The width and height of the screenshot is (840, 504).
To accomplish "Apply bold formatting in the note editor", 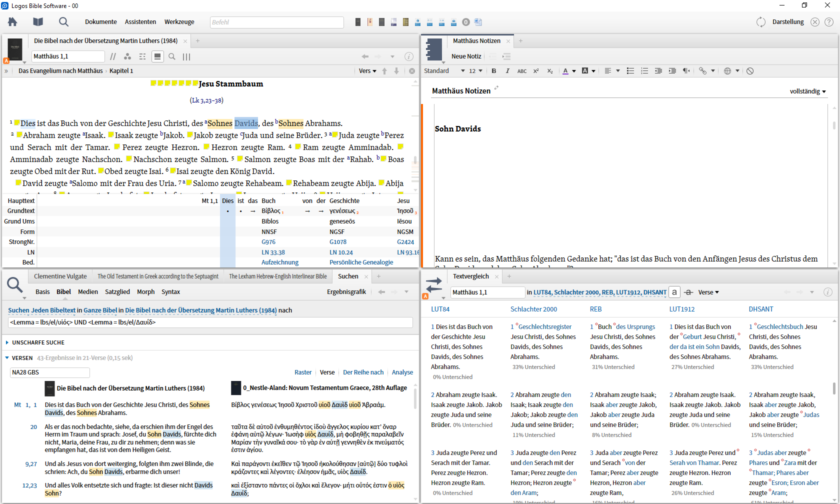I will [494, 71].
